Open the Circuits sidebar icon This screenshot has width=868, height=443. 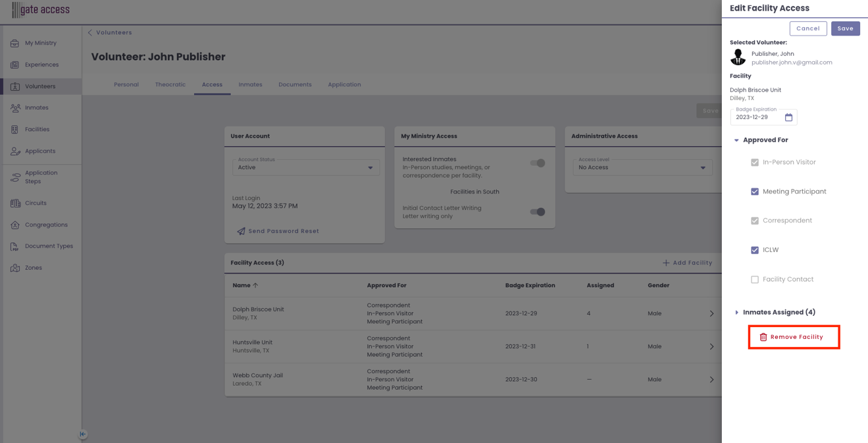point(14,203)
